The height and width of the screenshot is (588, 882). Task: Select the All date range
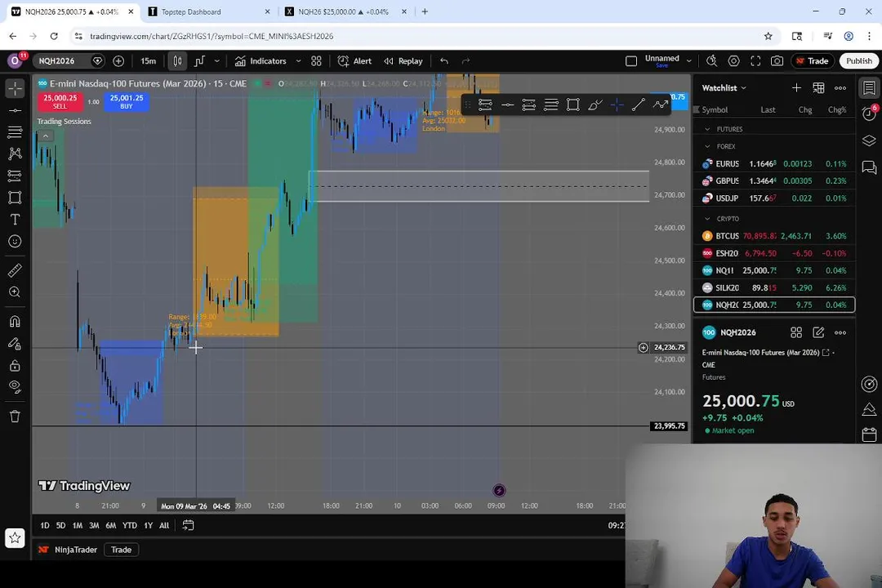click(x=164, y=525)
